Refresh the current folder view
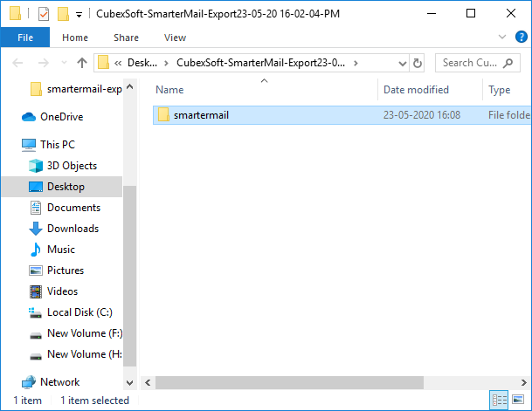The height and width of the screenshot is (411, 532). (x=417, y=63)
